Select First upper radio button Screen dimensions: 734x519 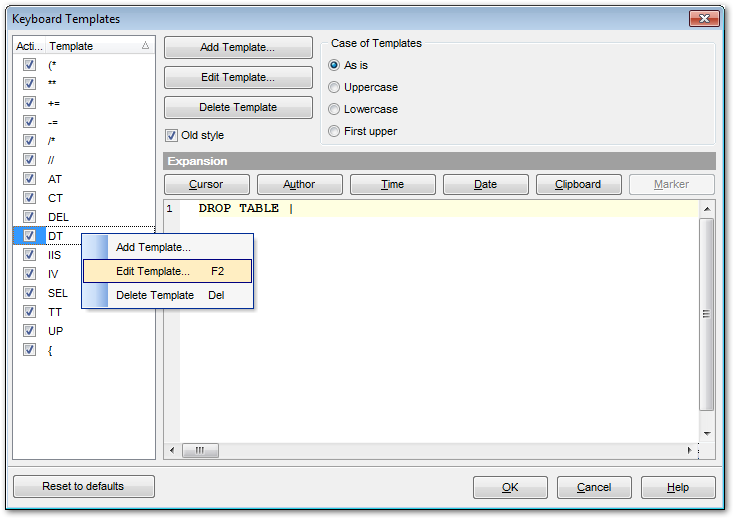(334, 131)
